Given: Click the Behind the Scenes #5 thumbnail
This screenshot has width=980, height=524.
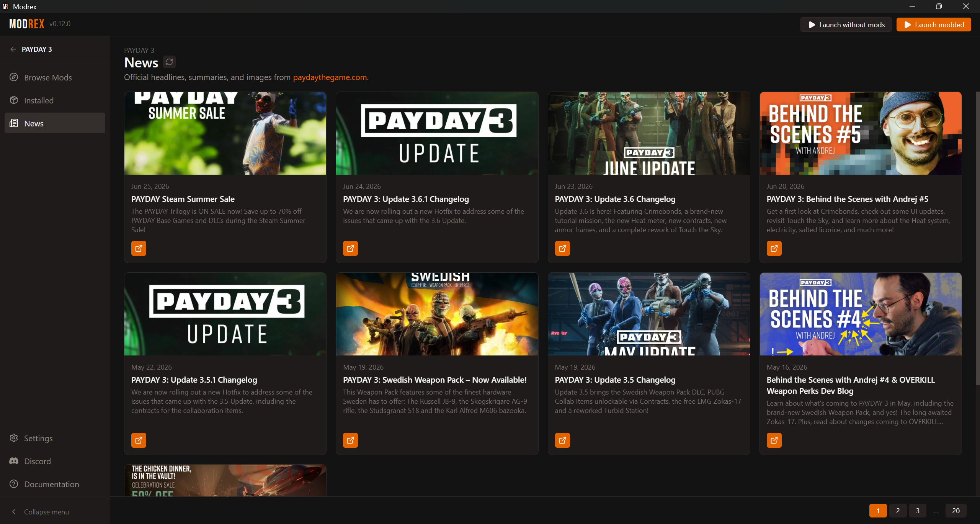Looking at the screenshot, I should pos(861,133).
